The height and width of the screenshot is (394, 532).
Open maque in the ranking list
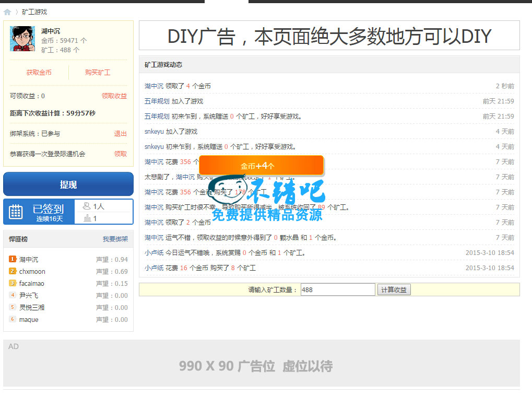(29, 320)
